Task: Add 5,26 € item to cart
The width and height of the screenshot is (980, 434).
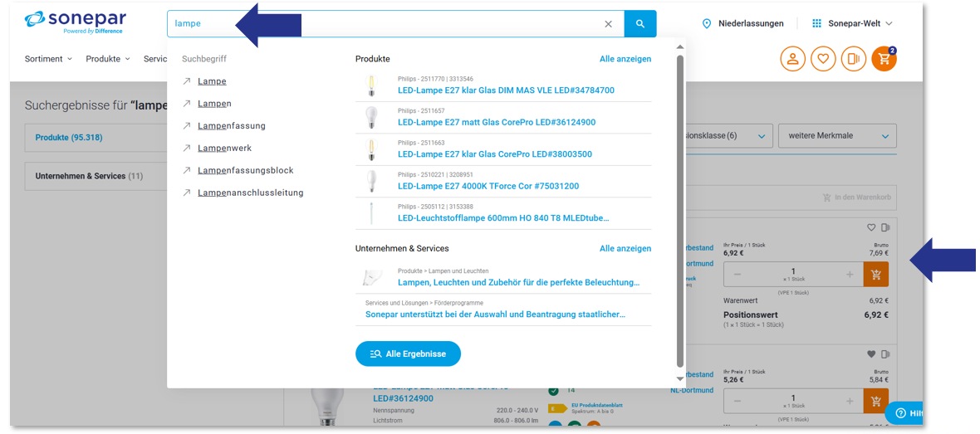Action: (x=875, y=401)
